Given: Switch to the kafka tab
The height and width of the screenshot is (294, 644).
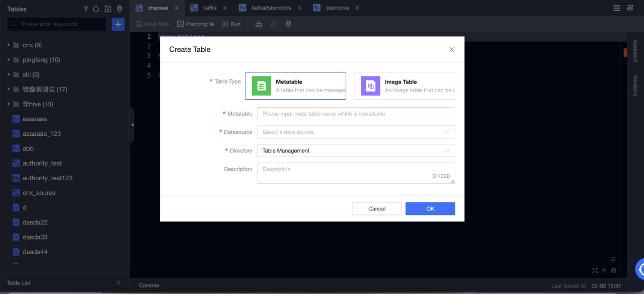Looking at the screenshot, I should [209, 8].
